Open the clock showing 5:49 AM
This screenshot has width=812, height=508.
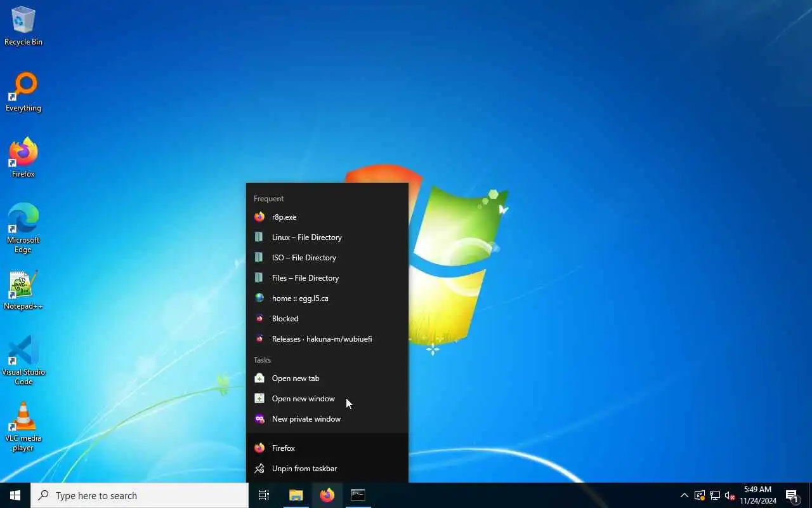[758, 495]
